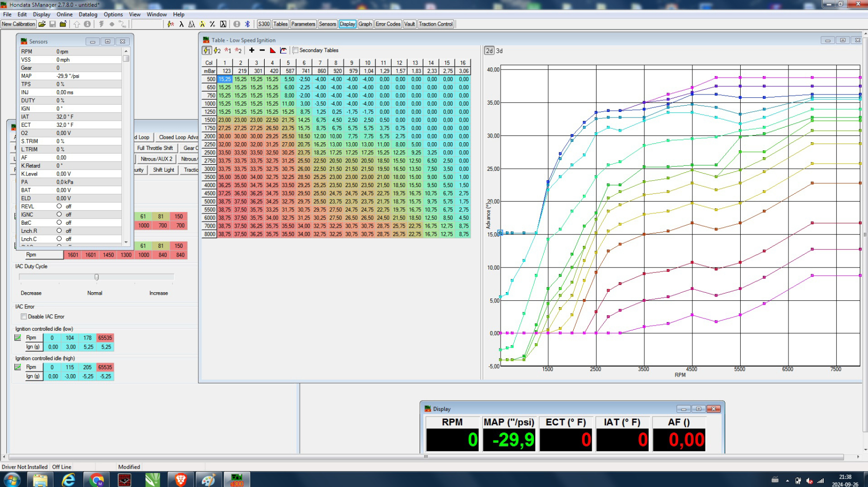Open Chrome from the Windows taskbar

click(96, 480)
